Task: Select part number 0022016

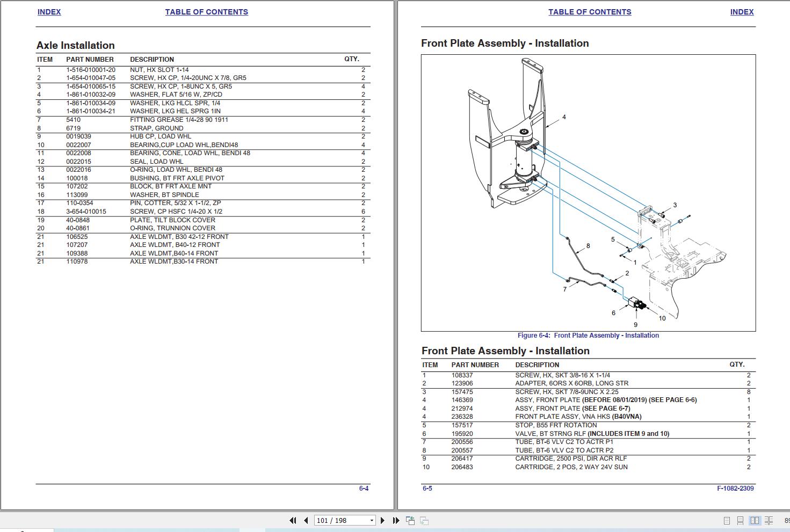Action: [x=79, y=170]
